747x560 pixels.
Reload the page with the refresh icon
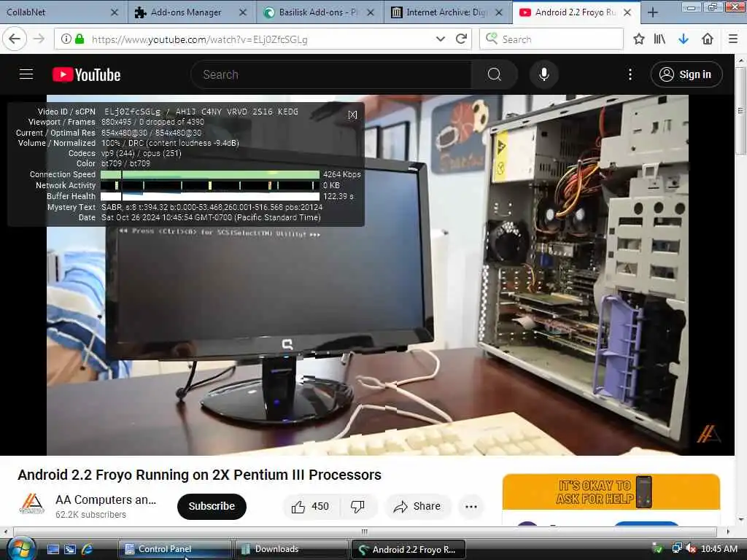(x=461, y=39)
